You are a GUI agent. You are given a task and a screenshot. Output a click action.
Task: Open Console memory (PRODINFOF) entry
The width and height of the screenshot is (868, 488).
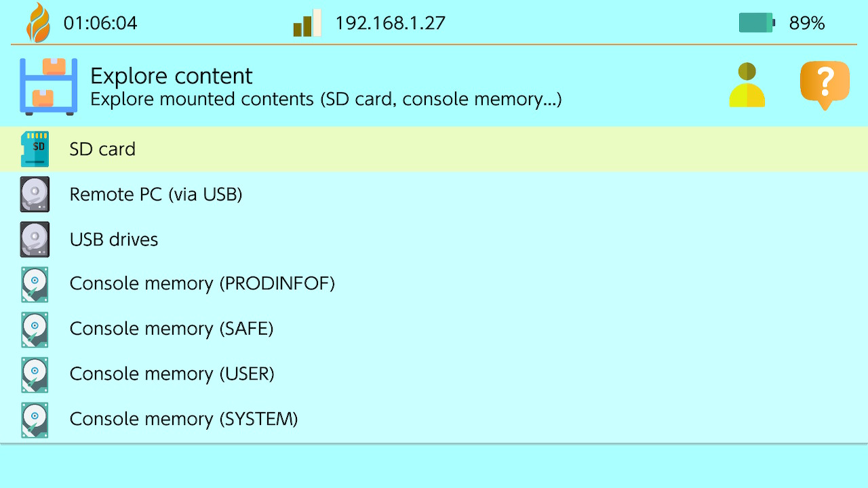tap(202, 283)
